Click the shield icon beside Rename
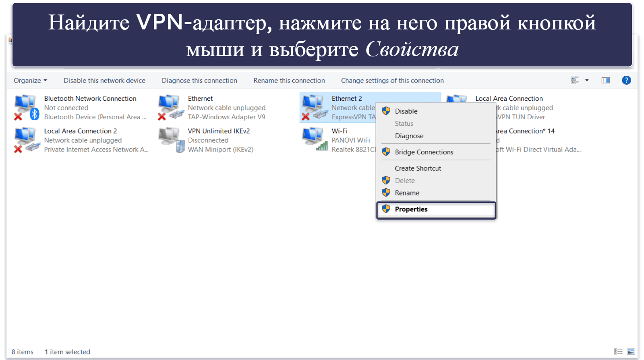 coord(386,192)
